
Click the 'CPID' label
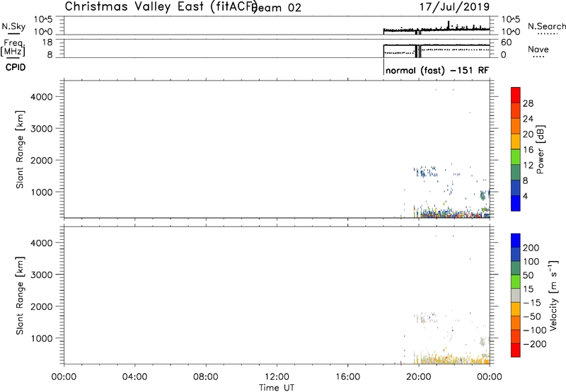16,67
